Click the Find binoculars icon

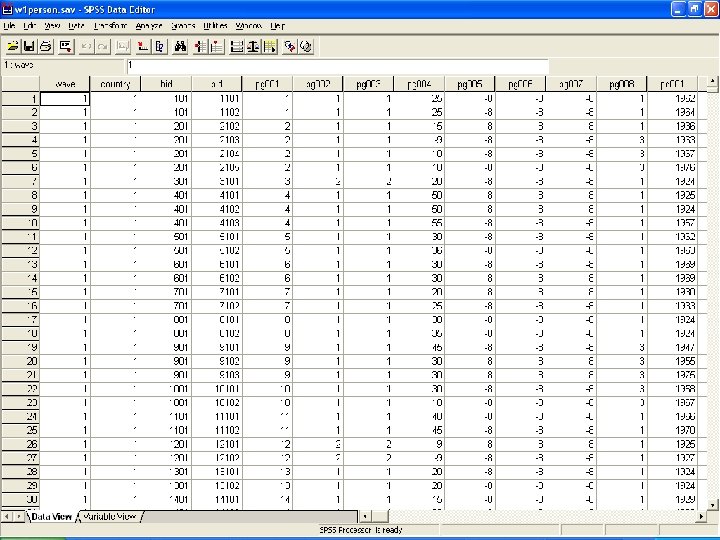(x=181, y=46)
